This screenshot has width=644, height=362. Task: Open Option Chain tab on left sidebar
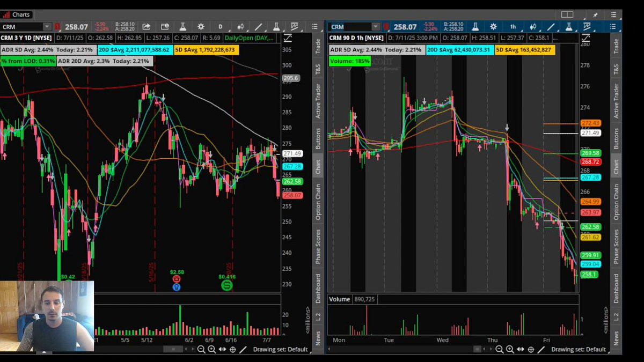(x=318, y=202)
